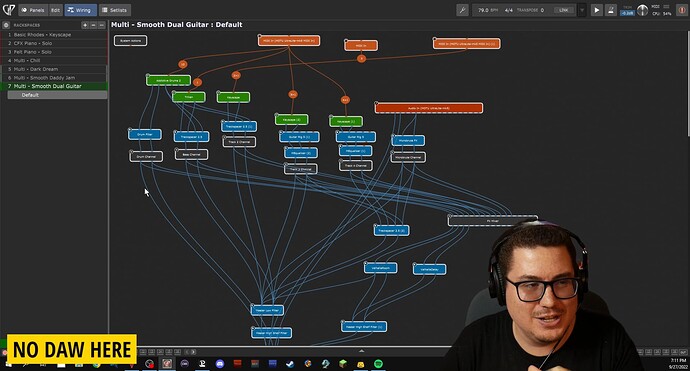Add a new rackspace with plus icon
Viewport: 690px width, 371px height.
[85, 25]
